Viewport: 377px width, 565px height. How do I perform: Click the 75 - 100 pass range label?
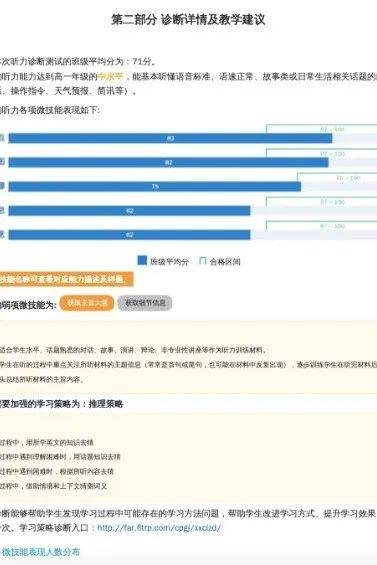point(348,178)
